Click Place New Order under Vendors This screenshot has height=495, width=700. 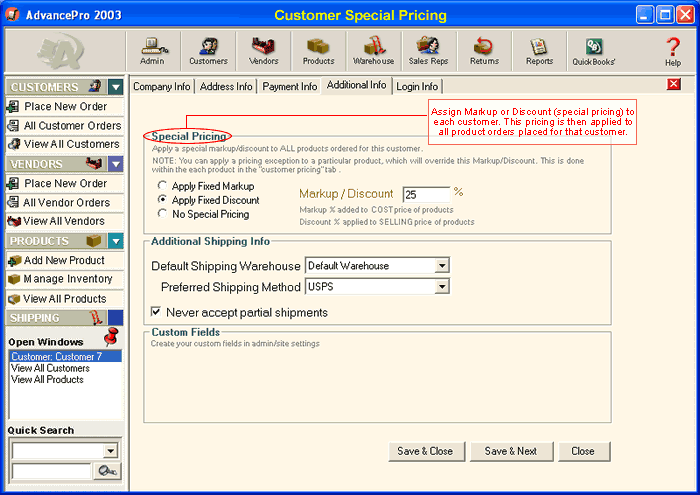[65, 183]
